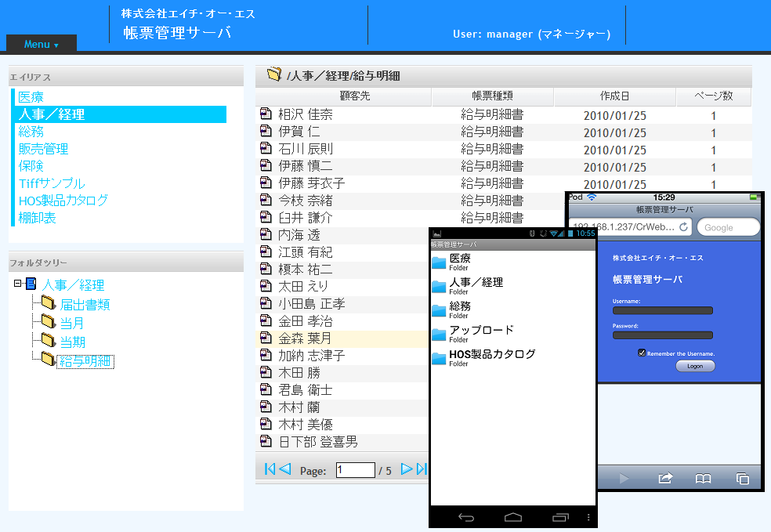Open HOS製品カタログ folder in Android window

(513, 358)
